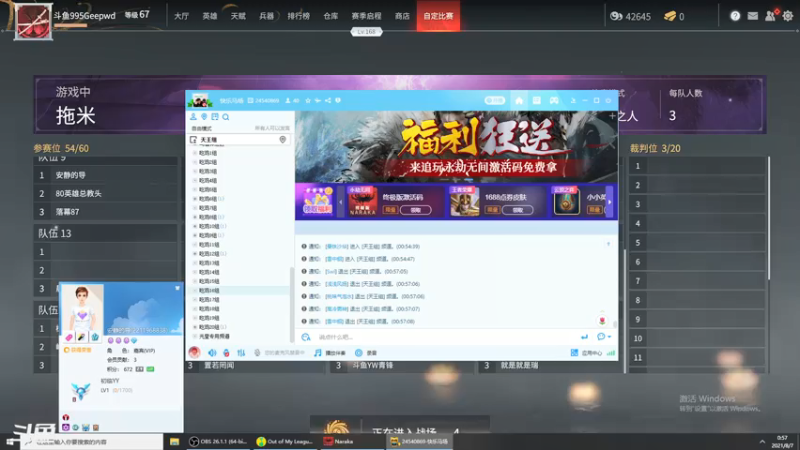Click the Naraka help question mark icon
This screenshot has height=450, width=800.
(x=735, y=16)
